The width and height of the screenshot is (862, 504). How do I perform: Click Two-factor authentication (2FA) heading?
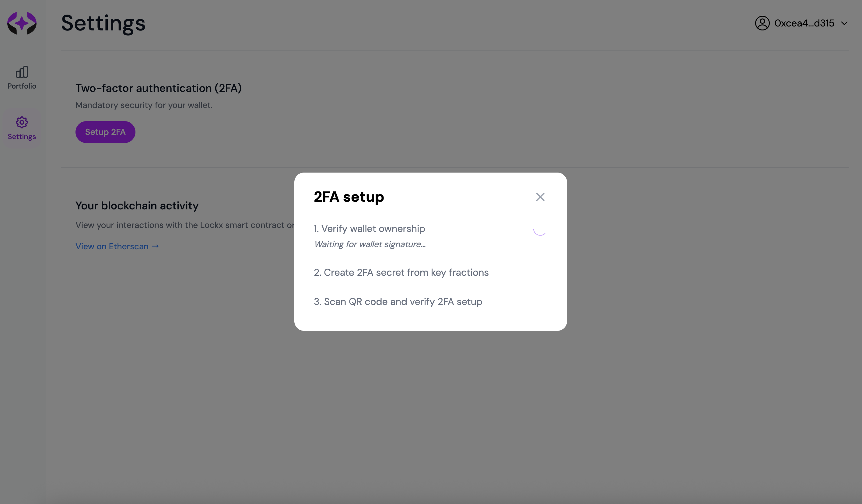(159, 88)
